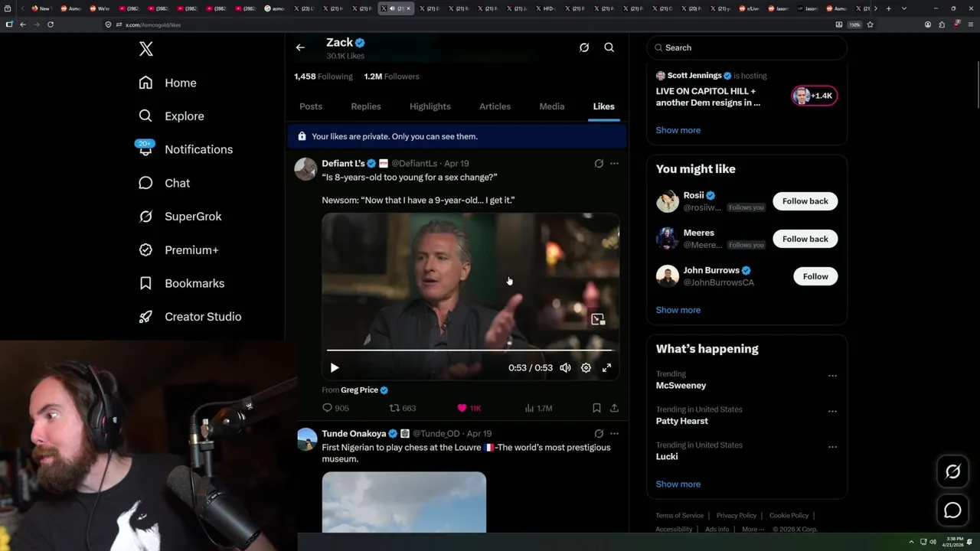This screenshot has width=980, height=551.
Task: Open the Louvre chess post image
Action: [x=404, y=502]
